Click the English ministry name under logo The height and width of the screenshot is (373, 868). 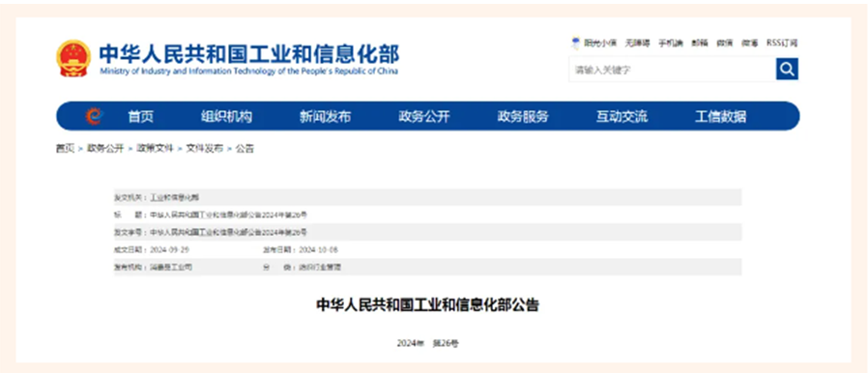point(249,72)
